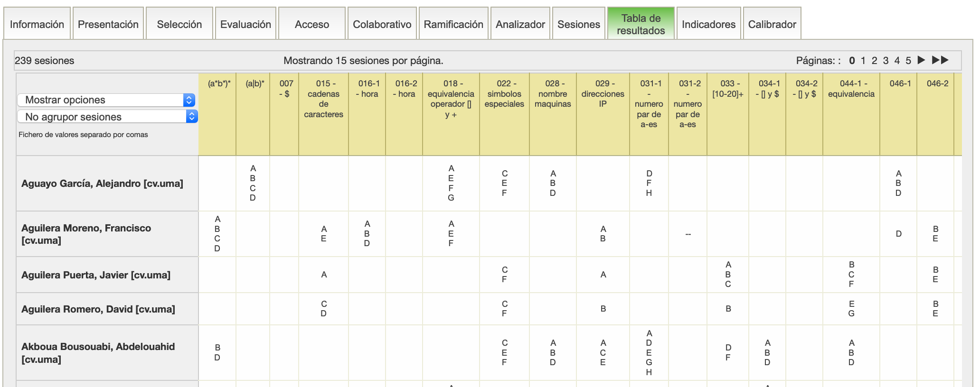
Task: Click the '018 - equivalencia operador' column header
Action: pos(451,99)
